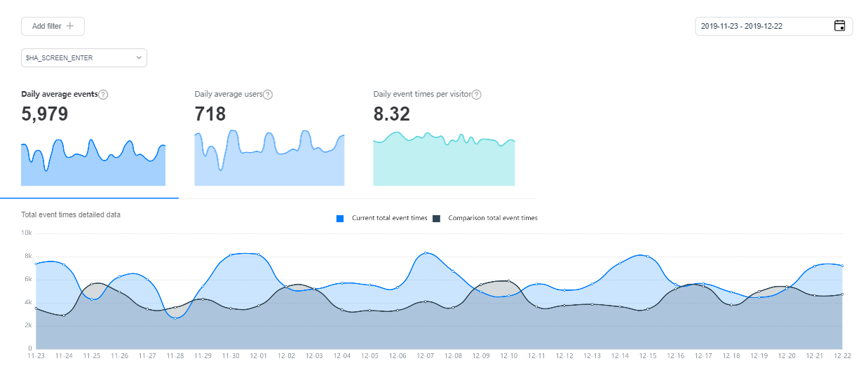Click the Comparison total event times legend label
This screenshot has width=868, height=375.
click(x=493, y=218)
